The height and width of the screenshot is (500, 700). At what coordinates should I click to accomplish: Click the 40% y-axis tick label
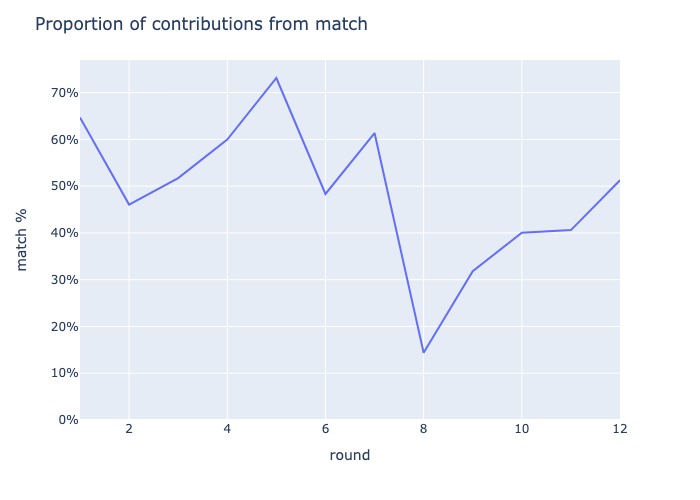[65, 233]
